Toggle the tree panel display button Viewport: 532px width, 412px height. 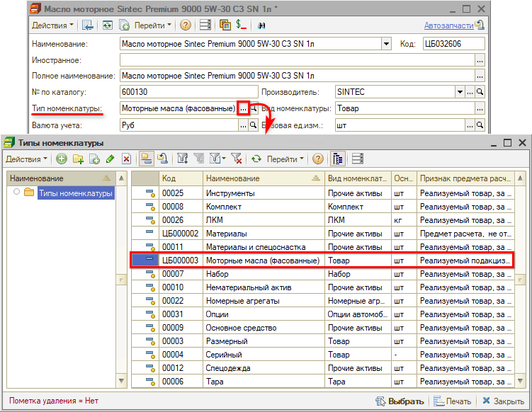tap(339, 159)
